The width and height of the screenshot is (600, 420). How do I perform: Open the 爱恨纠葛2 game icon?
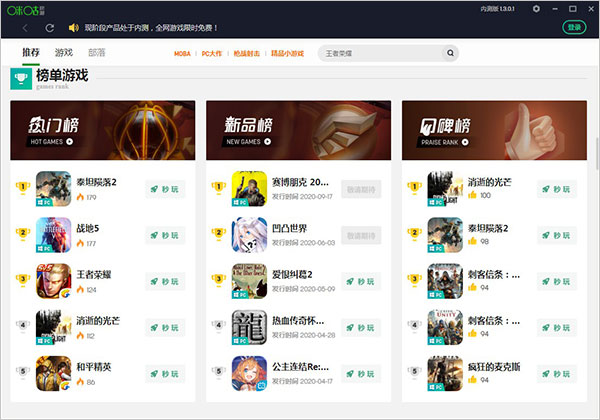tap(249, 281)
